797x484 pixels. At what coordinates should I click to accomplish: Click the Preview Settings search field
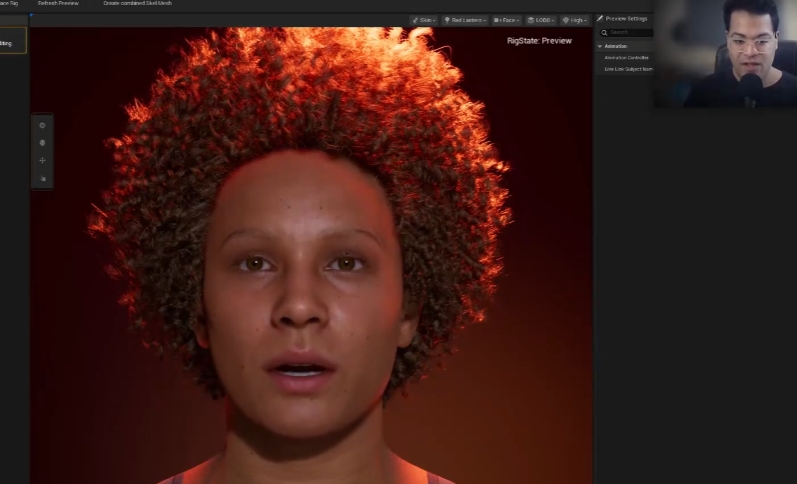pos(630,33)
